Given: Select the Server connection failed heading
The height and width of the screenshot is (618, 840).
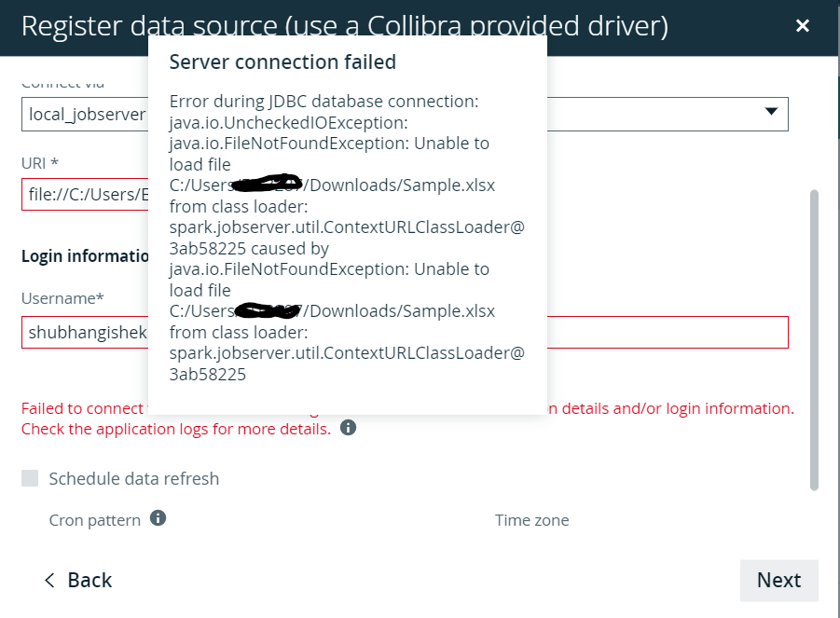Looking at the screenshot, I should pyautogui.click(x=282, y=62).
